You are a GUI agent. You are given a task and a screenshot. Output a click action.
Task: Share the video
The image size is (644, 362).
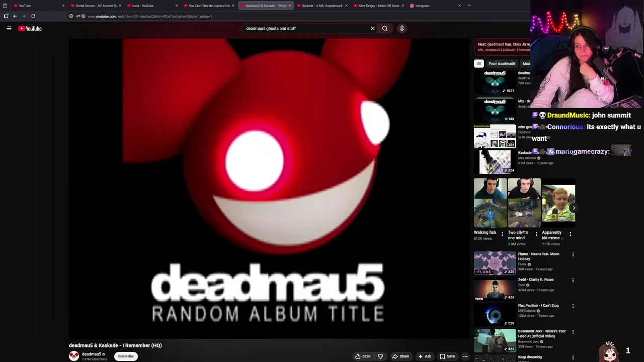[x=400, y=356]
